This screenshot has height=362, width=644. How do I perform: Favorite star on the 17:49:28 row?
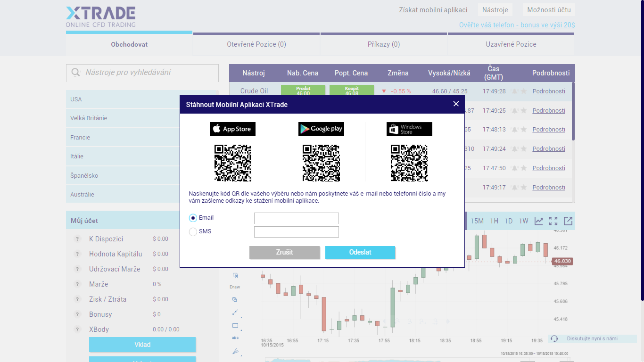point(523,91)
